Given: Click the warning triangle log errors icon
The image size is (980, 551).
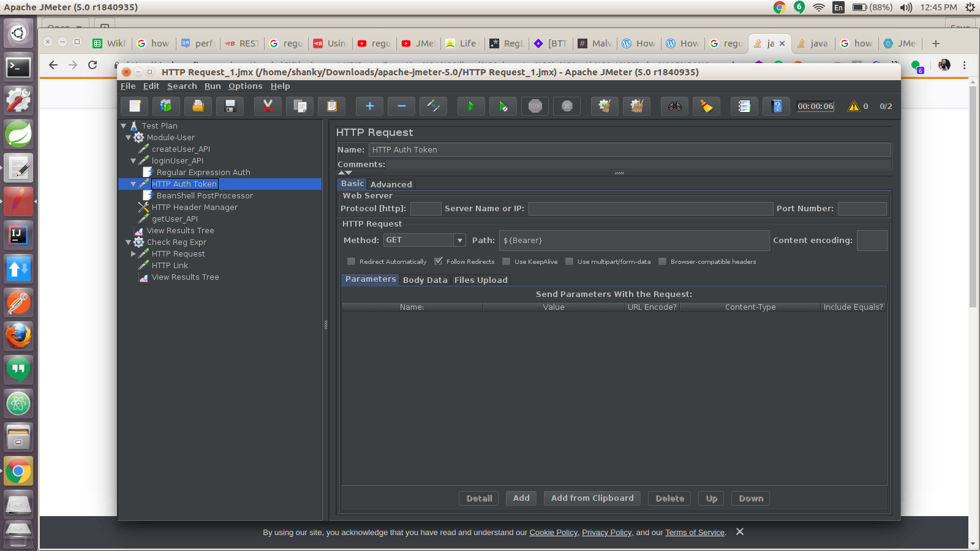Looking at the screenshot, I should pos(853,106).
